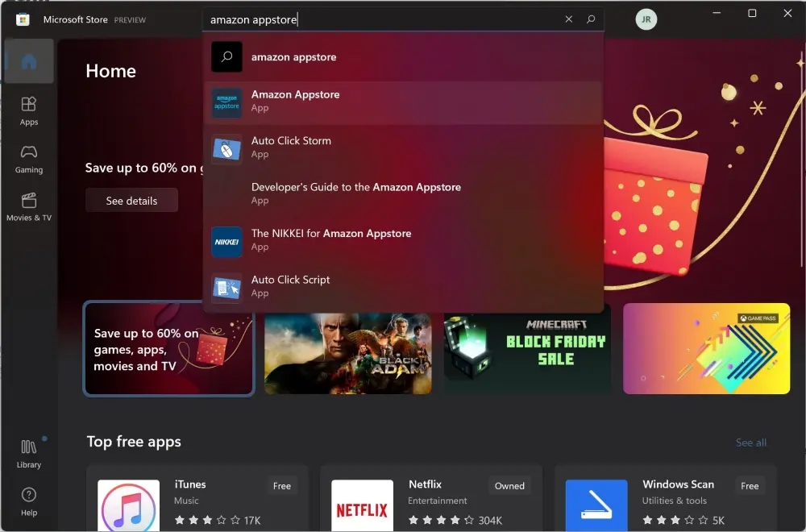Open the Windows Scan app icon
The height and width of the screenshot is (532, 806).
pyautogui.click(x=596, y=505)
